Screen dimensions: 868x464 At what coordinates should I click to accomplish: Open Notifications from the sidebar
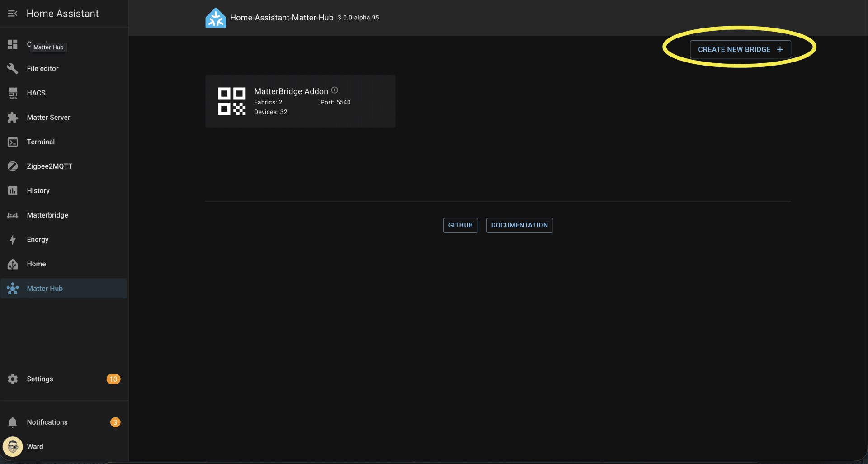pyautogui.click(x=12, y=422)
